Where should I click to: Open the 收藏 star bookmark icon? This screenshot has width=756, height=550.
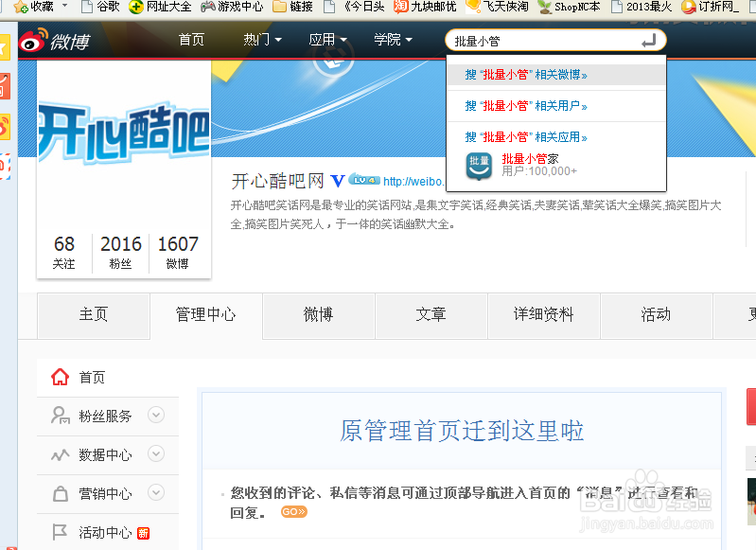pyautogui.click(x=21, y=7)
